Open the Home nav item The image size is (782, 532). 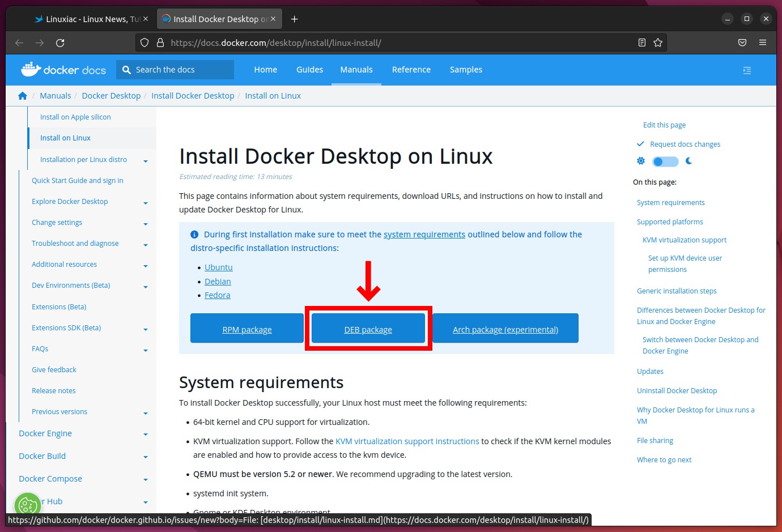(266, 70)
